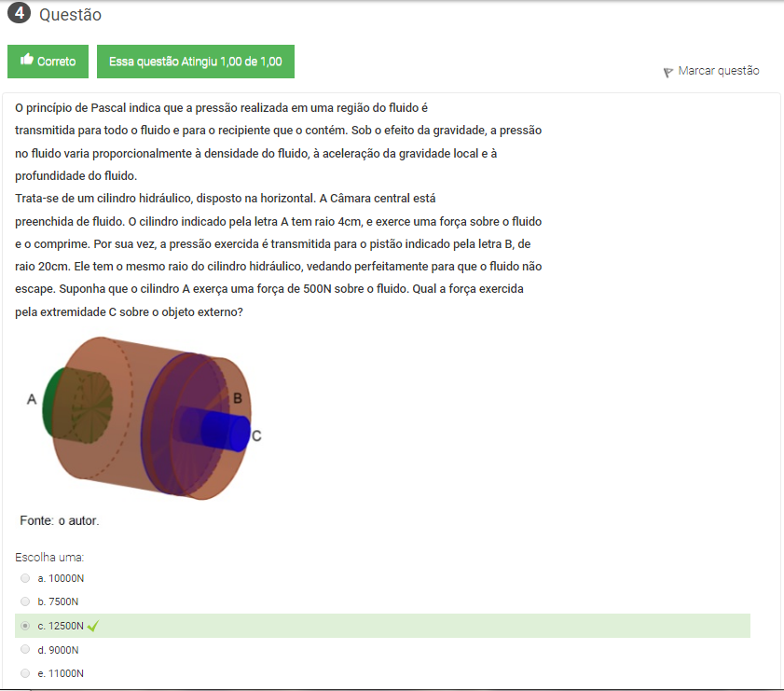Click the 'Fonte: o autor.' caption
This screenshot has height=691, width=784.
[60, 520]
